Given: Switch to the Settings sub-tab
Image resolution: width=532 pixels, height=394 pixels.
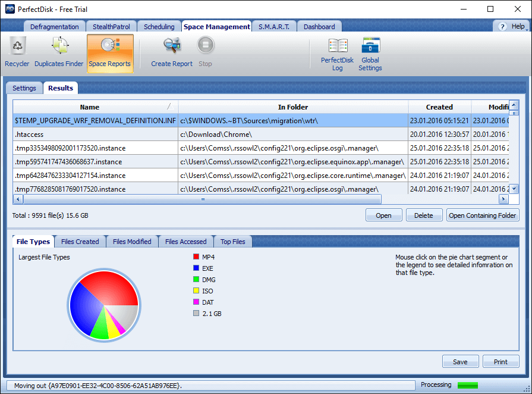Looking at the screenshot, I should click(x=24, y=88).
